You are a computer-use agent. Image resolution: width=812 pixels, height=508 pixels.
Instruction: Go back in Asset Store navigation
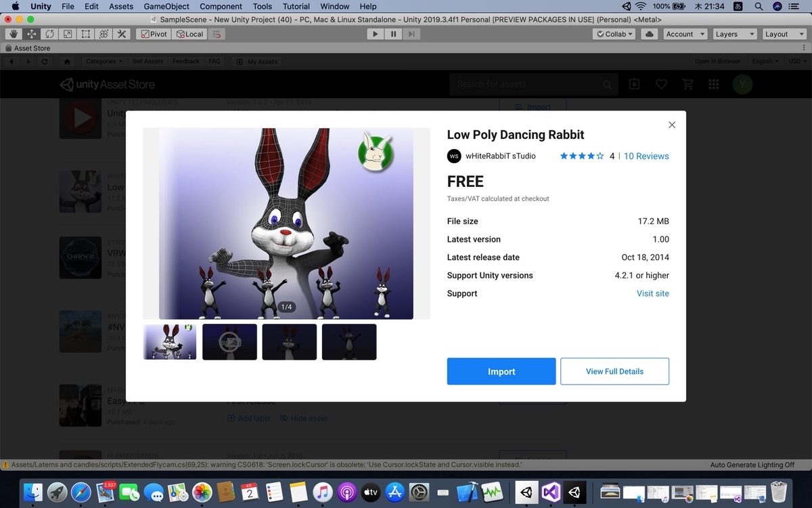click(x=12, y=62)
